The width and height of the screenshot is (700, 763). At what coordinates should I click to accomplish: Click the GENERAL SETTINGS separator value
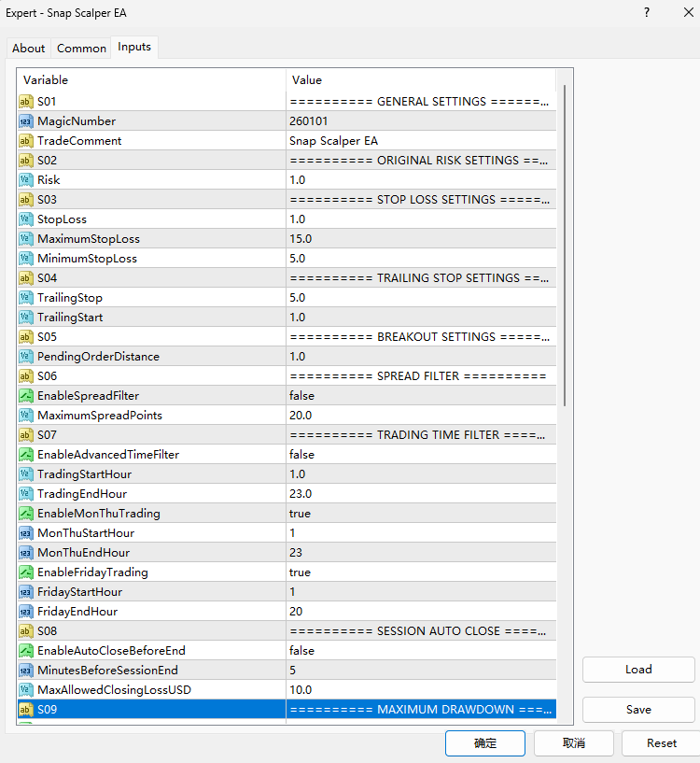[x=419, y=102]
